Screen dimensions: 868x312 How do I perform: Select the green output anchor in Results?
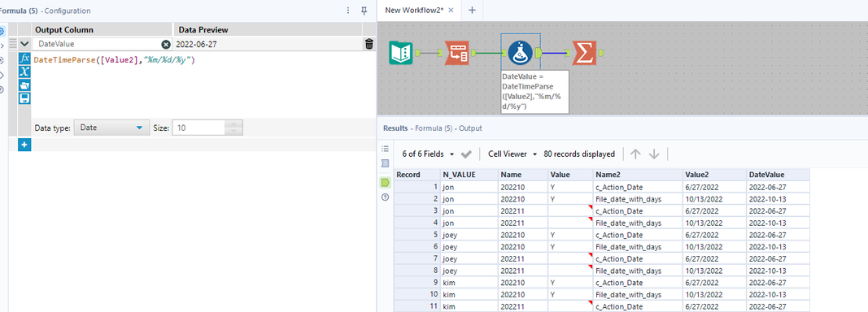[x=386, y=182]
